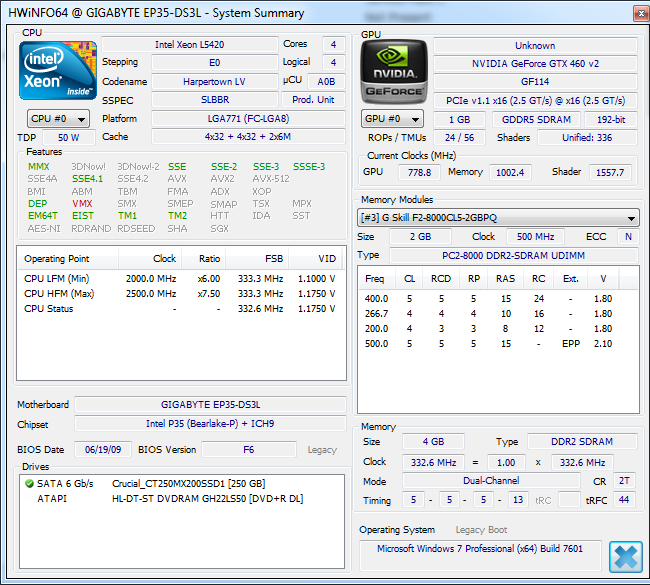Click the GDDR5 SDRAM memory type field
Viewport: 650px width, 585px height.
tap(536, 119)
